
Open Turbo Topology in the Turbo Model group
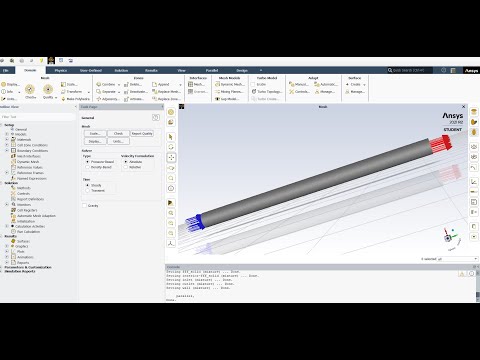click(x=267, y=92)
